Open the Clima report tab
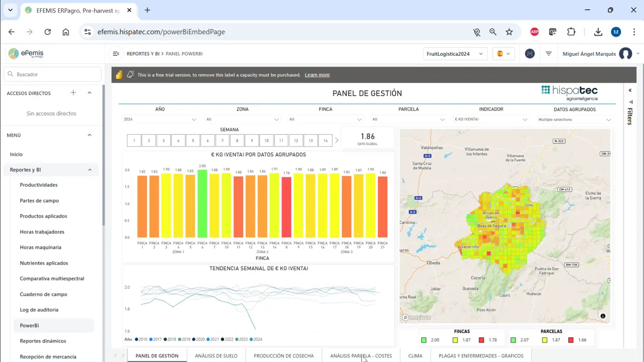Image resolution: width=644 pixels, height=362 pixels. tap(415, 356)
